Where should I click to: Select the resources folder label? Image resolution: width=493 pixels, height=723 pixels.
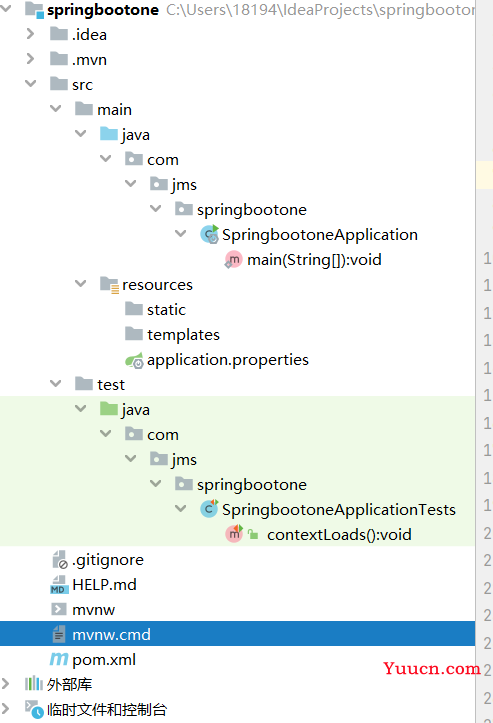[157, 284]
